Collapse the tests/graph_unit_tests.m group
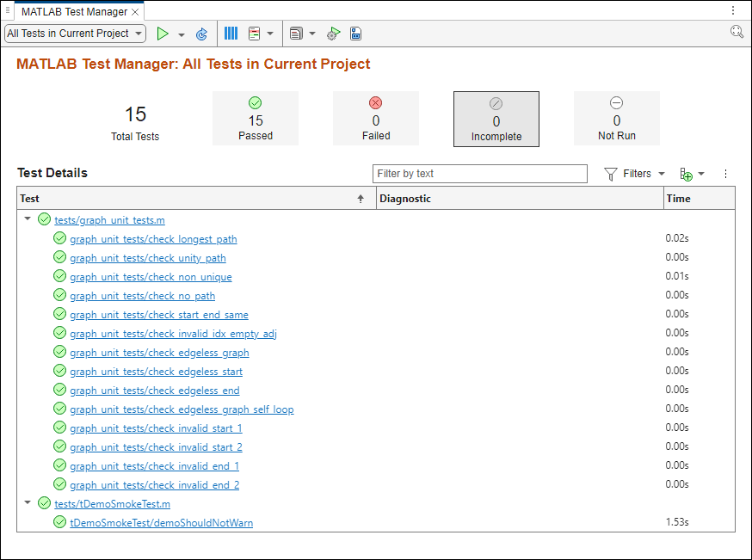The height and width of the screenshot is (560, 752). 28,218
